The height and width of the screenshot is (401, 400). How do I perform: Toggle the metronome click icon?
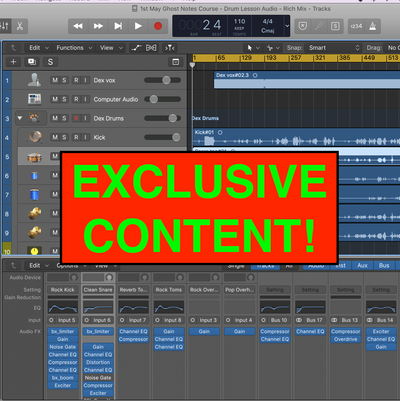[372, 26]
